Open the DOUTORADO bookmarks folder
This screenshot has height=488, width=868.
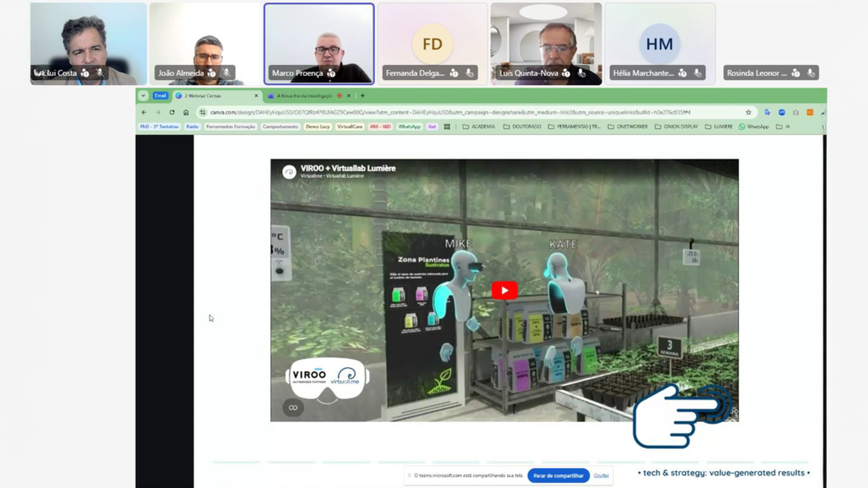coord(522,127)
